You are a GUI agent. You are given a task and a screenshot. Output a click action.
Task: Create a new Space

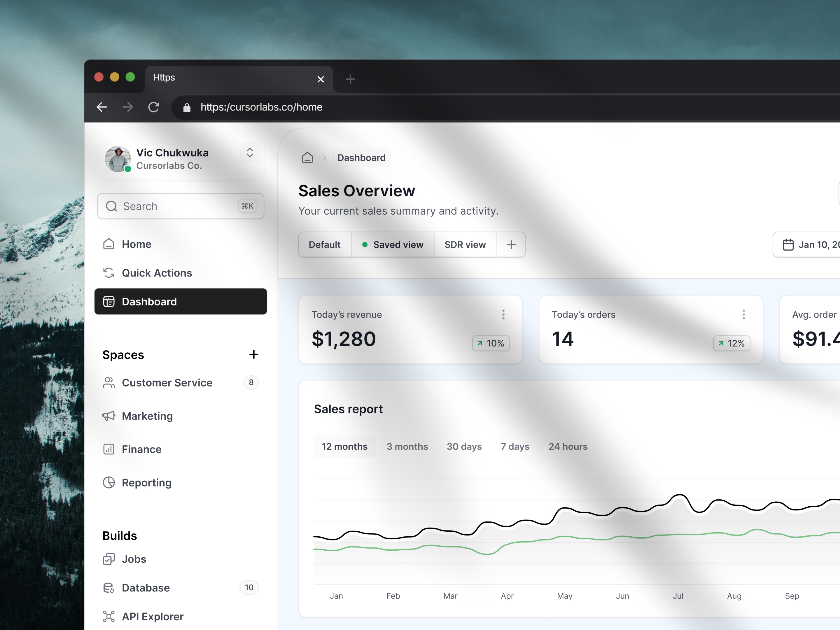pos(254,354)
